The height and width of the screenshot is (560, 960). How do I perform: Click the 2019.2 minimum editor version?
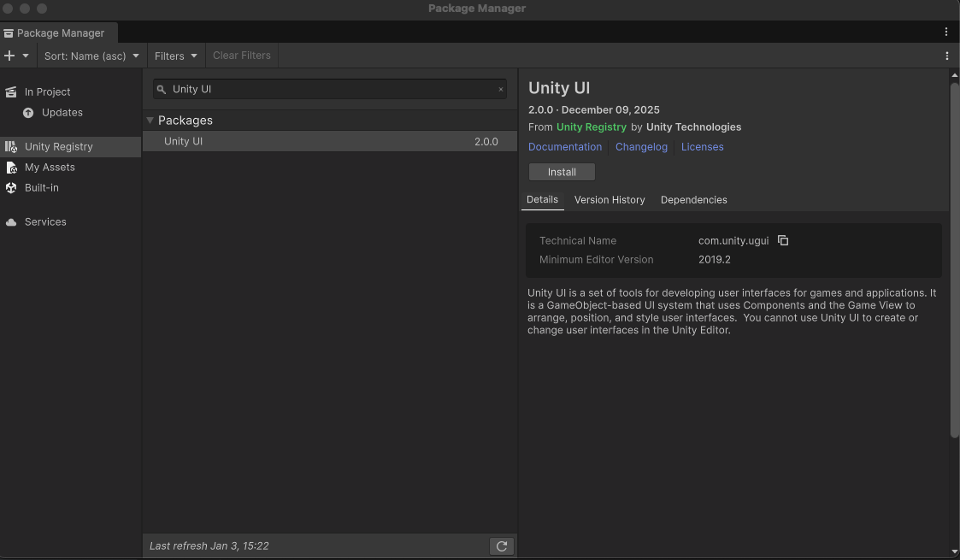[x=715, y=260]
